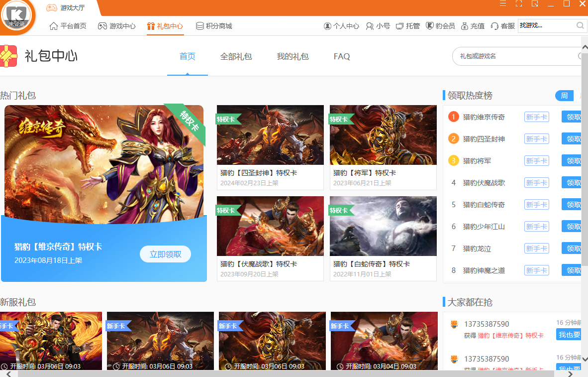Open the 白蛇传奇 特权卡 card image

click(x=383, y=226)
